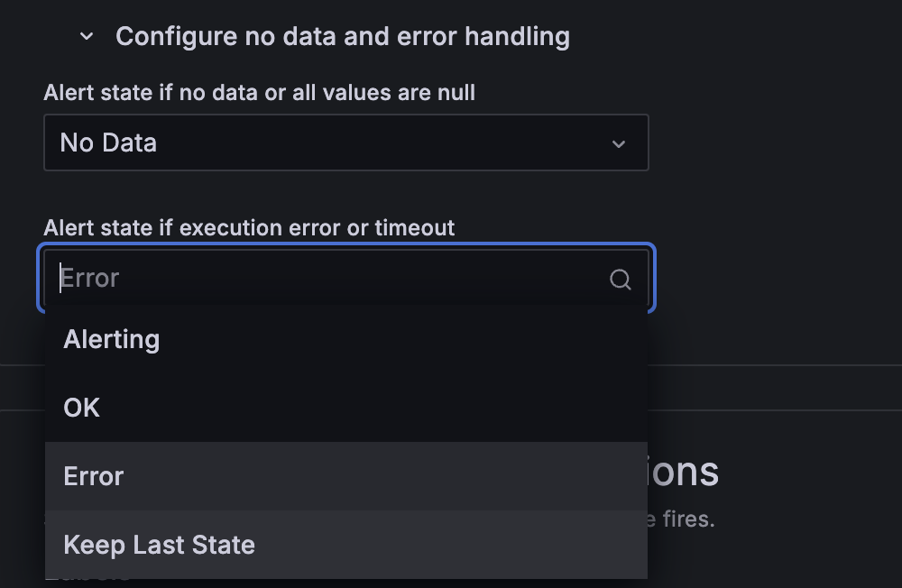Click the label Alert state if execution error or timeout

point(249,227)
